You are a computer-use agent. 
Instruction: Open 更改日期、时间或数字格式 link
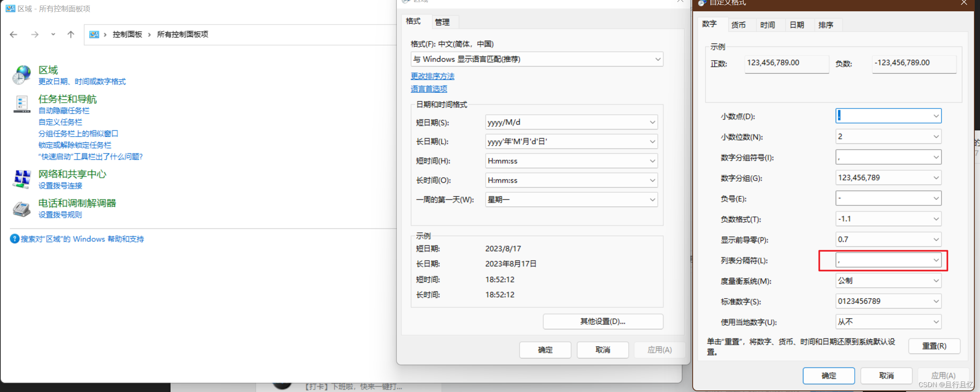point(82,82)
